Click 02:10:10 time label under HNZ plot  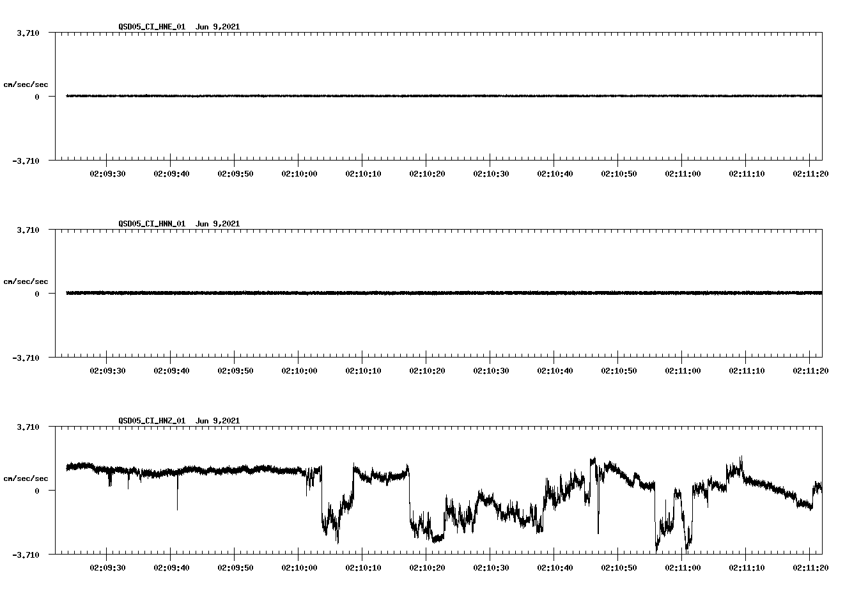[x=363, y=567]
